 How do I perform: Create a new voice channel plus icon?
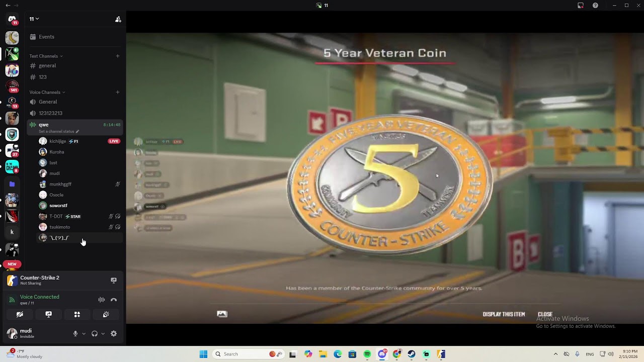pos(118,92)
